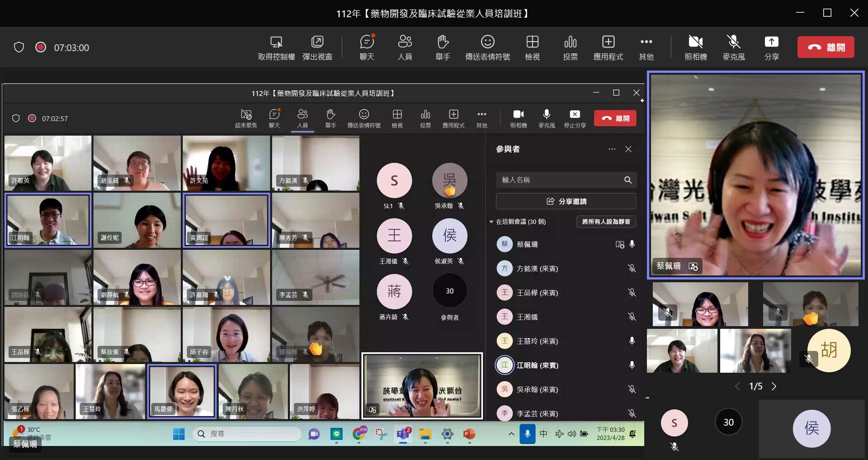
Task: Open 傳送表情符號 reactions in top toolbar
Action: [x=487, y=47]
